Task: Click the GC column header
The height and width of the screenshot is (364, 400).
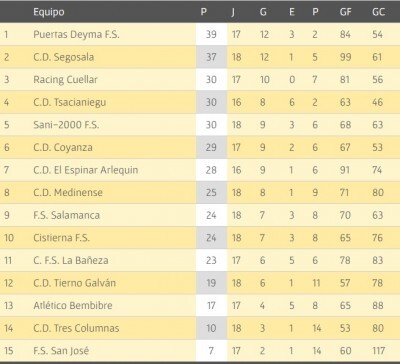Action: tap(378, 12)
